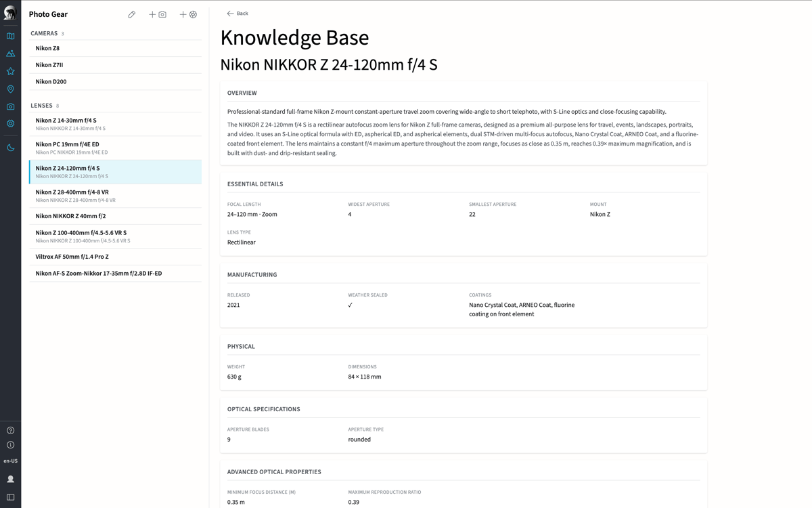Screen dimensions: 812x508
Task: Open the info circle icon
Action: 10,445
